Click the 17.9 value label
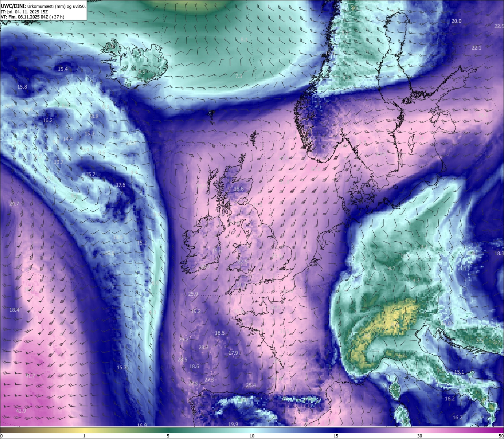 [x=233, y=353]
